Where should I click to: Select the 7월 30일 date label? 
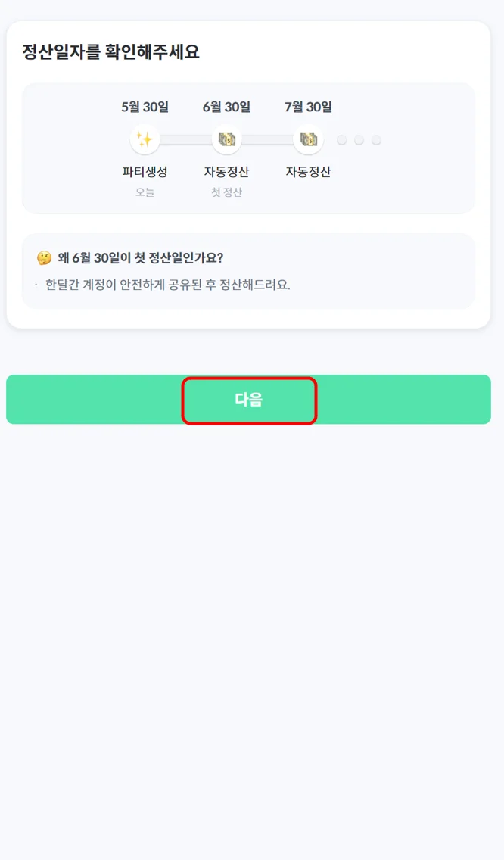308,107
